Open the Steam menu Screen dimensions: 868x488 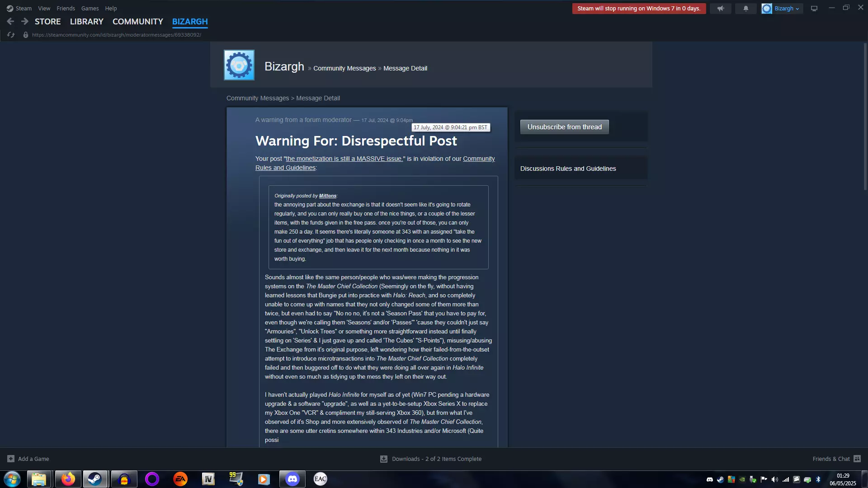click(23, 8)
